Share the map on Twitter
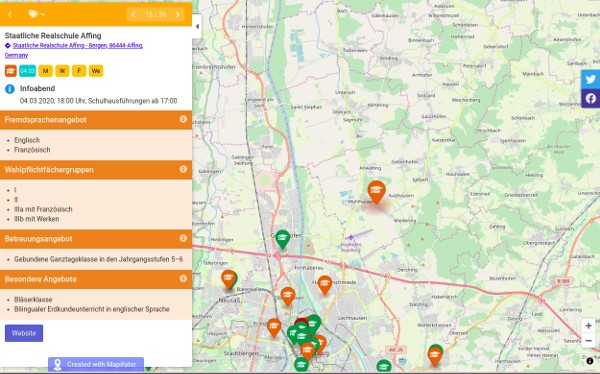 coord(590,79)
